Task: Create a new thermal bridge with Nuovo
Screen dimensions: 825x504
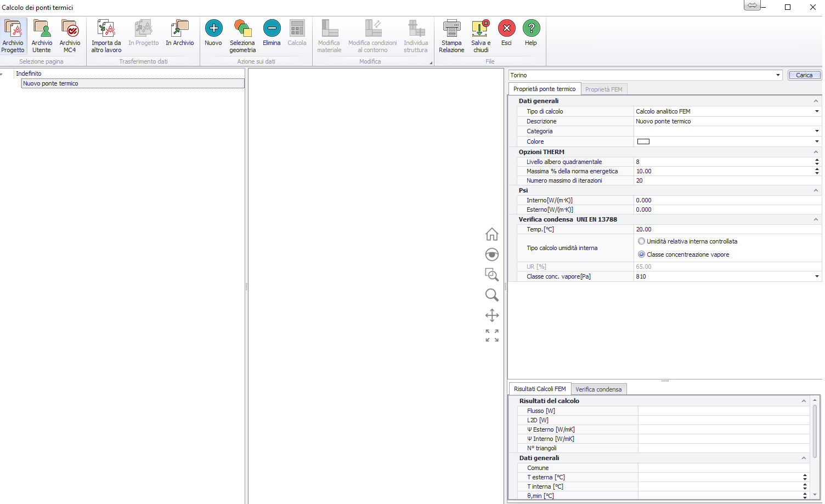Action: tap(213, 34)
